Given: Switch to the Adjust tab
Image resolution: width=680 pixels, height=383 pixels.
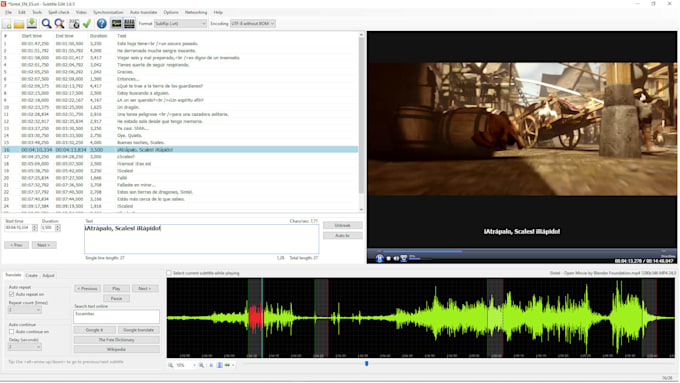Looking at the screenshot, I should [x=48, y=275].
